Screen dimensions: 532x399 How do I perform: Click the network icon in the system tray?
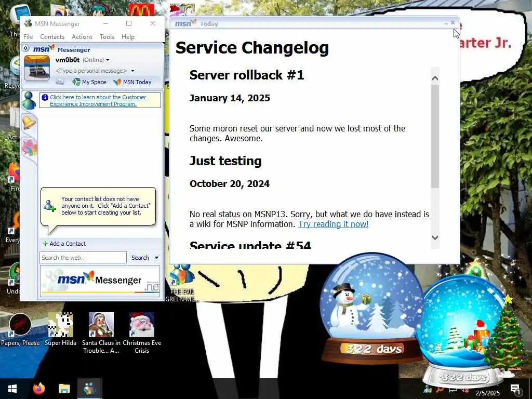(x=453, y=391)
